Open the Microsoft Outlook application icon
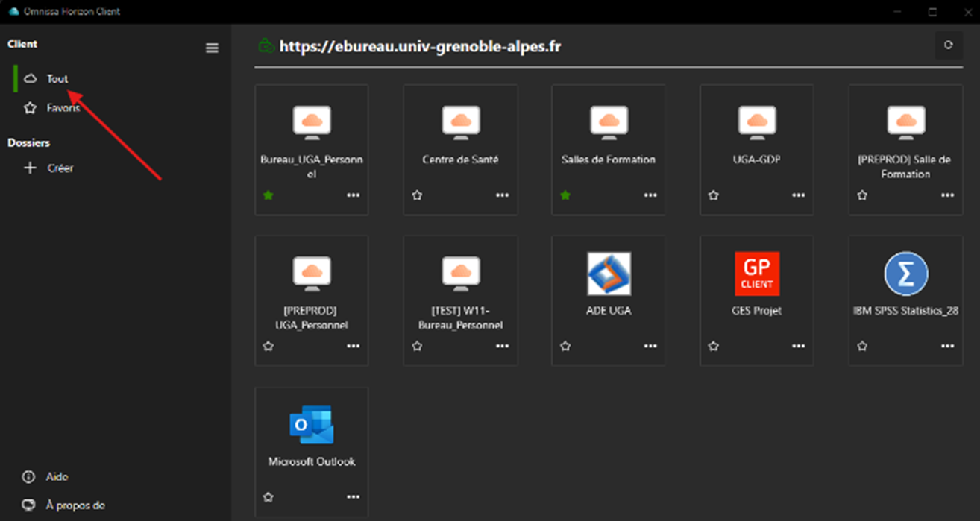This screenshot has height=521, width=980. (x=312, y=425)
